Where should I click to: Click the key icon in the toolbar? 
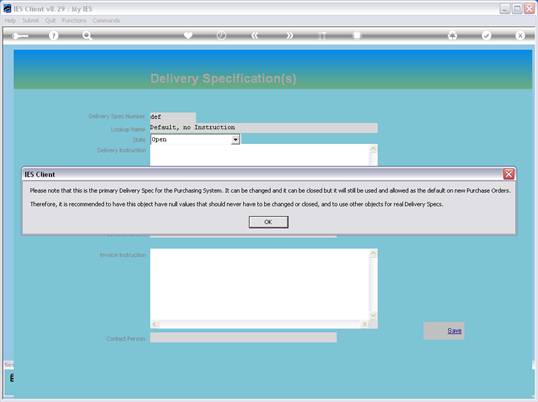pos(20,36)
